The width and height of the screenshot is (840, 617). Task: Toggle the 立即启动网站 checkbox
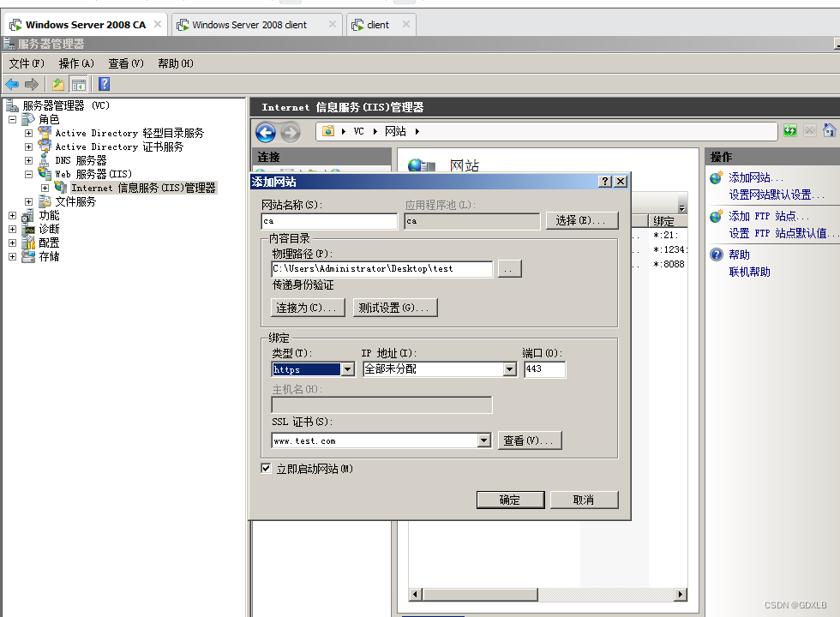266,469
